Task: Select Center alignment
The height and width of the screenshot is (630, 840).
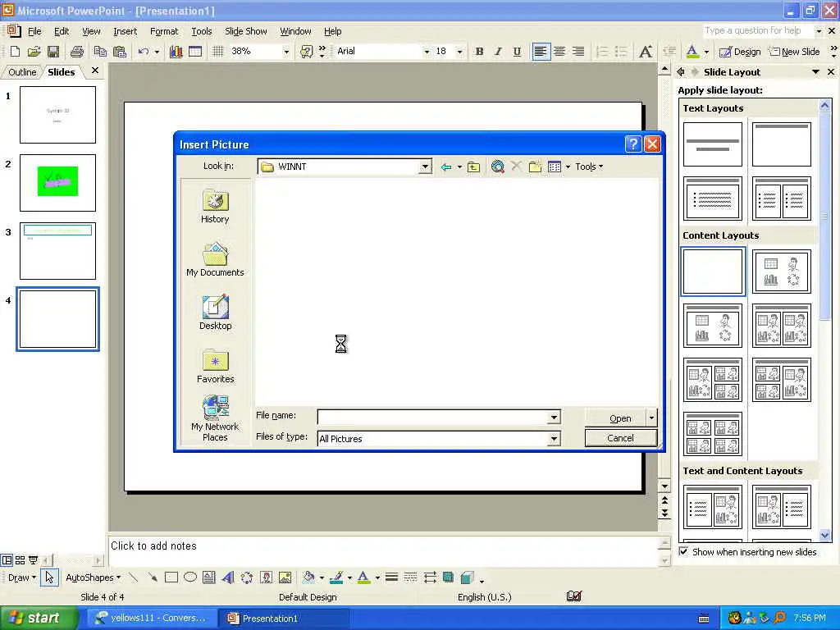Action: pyautogui.click(x=559, y=52)
